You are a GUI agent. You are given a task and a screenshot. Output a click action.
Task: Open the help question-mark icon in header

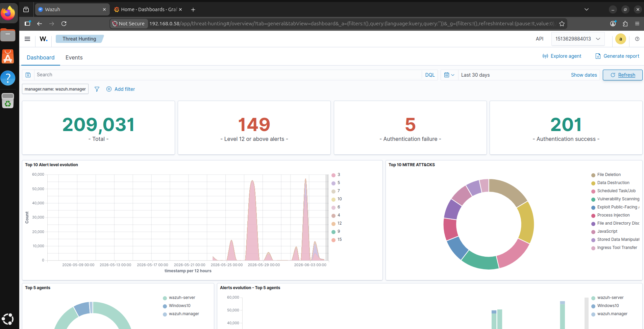(637, 39)
